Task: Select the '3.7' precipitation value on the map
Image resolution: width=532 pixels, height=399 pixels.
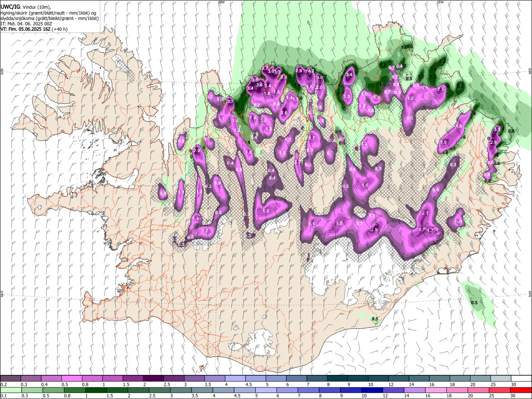Action: point(230,101)
